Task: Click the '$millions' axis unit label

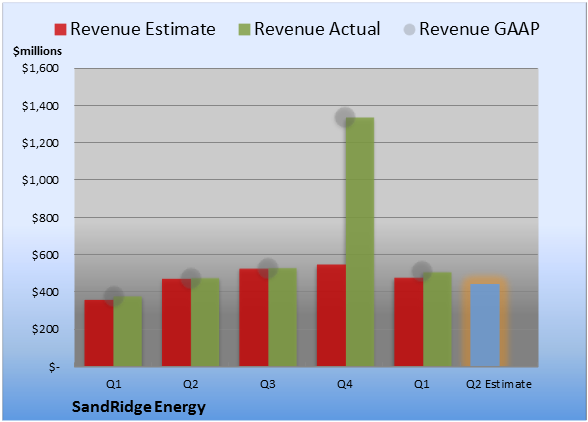Action: (37, 51)
